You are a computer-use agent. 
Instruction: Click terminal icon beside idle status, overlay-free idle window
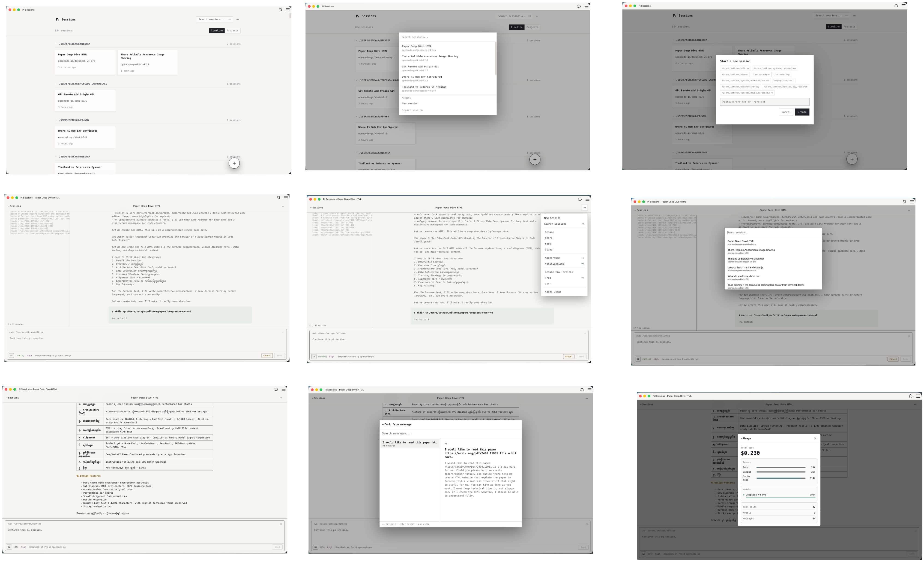9,547
